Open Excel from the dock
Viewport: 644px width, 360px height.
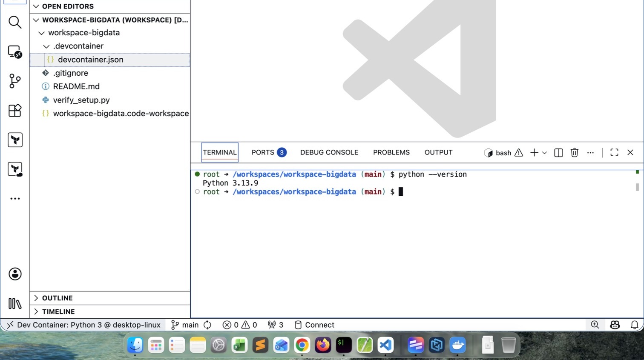coord(239,345)
